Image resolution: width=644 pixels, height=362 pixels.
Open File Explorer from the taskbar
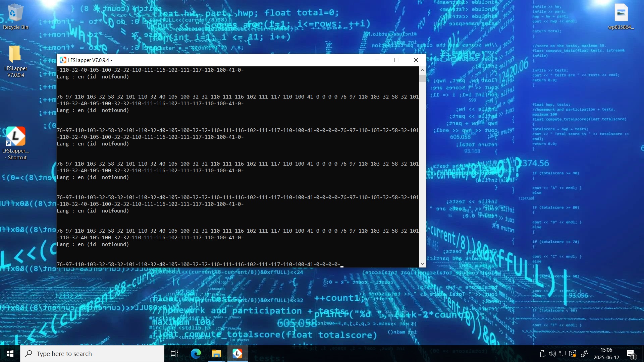216,354
